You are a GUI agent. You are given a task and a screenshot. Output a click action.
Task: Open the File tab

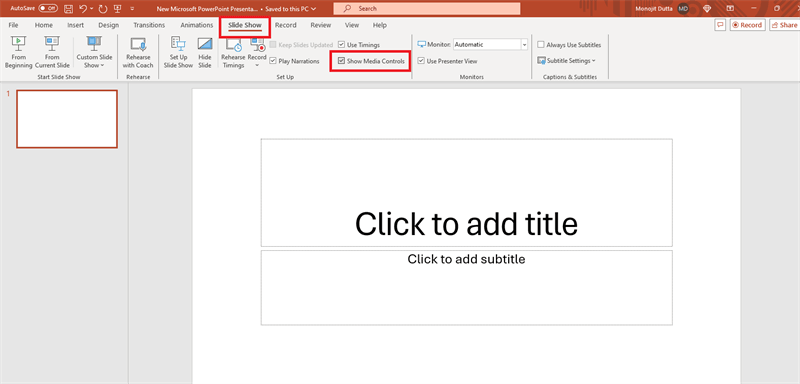click(13, 25)
